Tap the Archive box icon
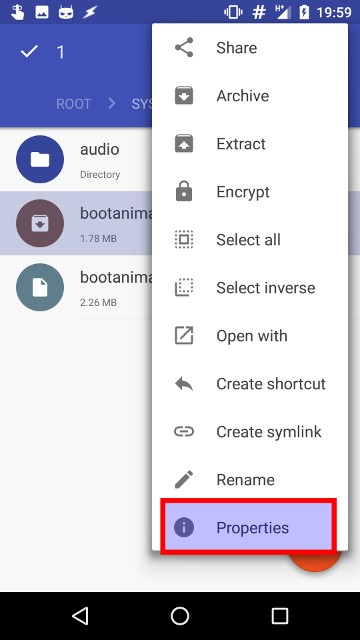This screenshot has height=640, width=360. tap(184, 96)
